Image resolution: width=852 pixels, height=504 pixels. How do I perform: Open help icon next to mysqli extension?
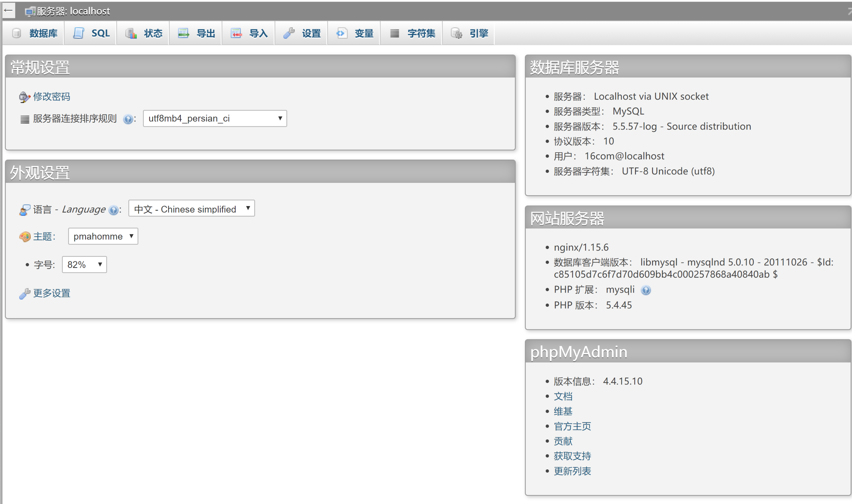pos(646,290)
